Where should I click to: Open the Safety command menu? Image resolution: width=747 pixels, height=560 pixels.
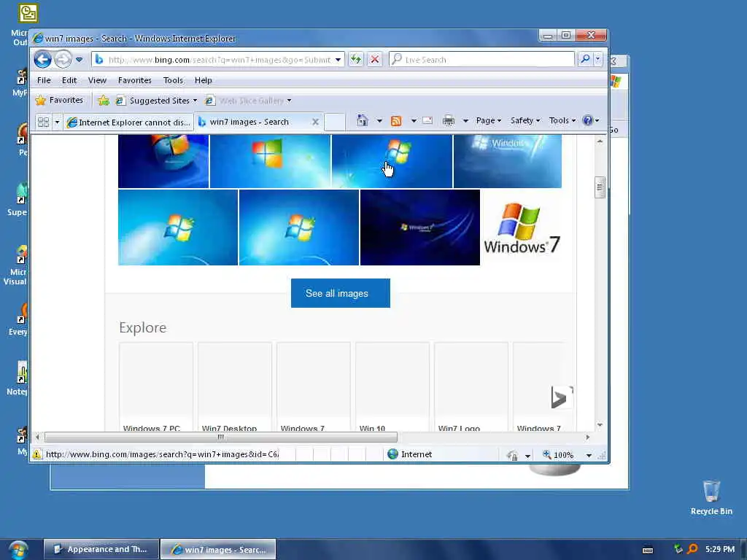click(x=525, y=120)
